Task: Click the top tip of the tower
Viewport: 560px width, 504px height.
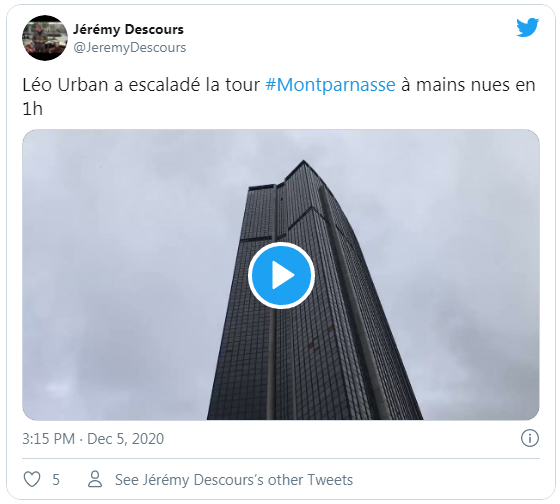Action: tap(303, 163)
